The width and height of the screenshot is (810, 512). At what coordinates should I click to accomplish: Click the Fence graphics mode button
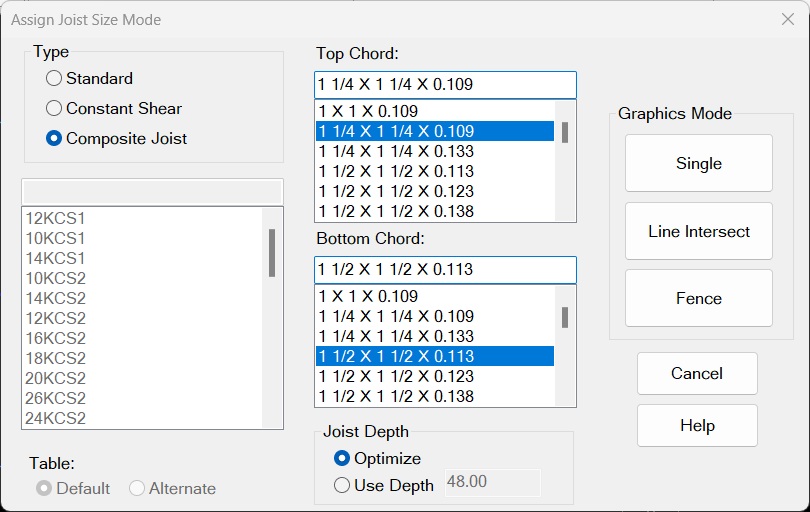(x=699, y=298)
